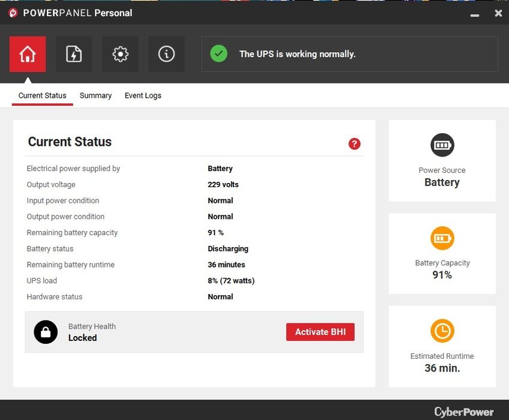This screenshot has height=420, width=509.
Task: Click the "Output power condition" label
Action: tap(65, 217)
